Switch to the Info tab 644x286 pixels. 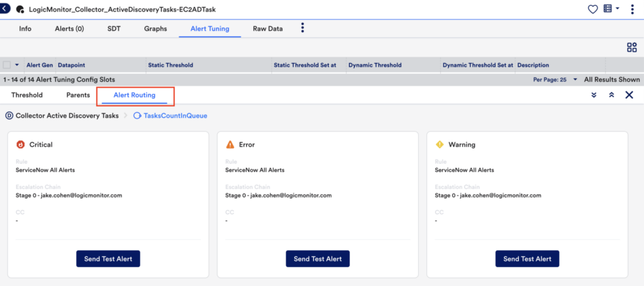(x=25, y=29)
